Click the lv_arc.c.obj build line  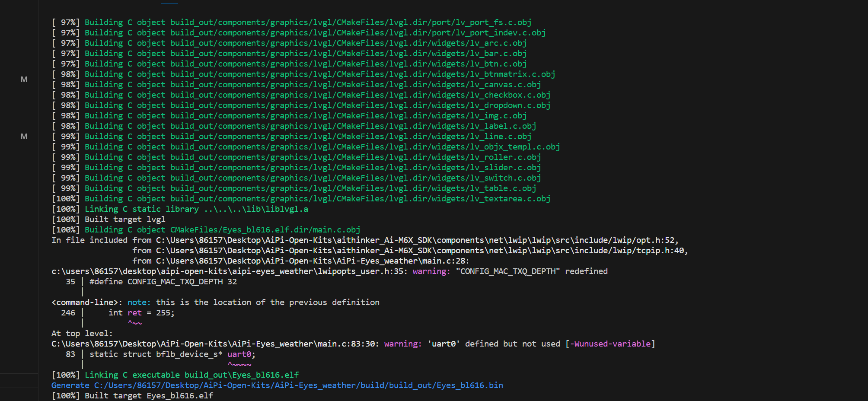click(289, 43)
